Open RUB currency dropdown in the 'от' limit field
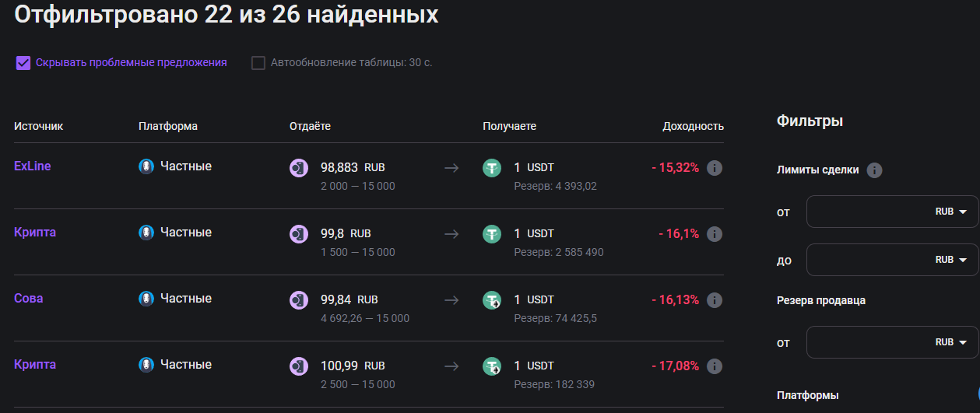980x413 pixels. [x=950, y=212]
